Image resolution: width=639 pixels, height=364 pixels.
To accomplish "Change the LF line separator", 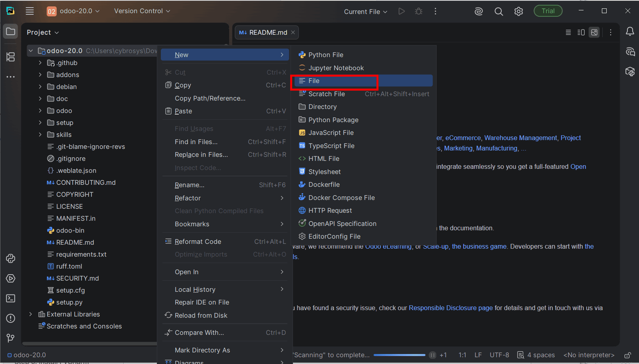I will point(478,355).
